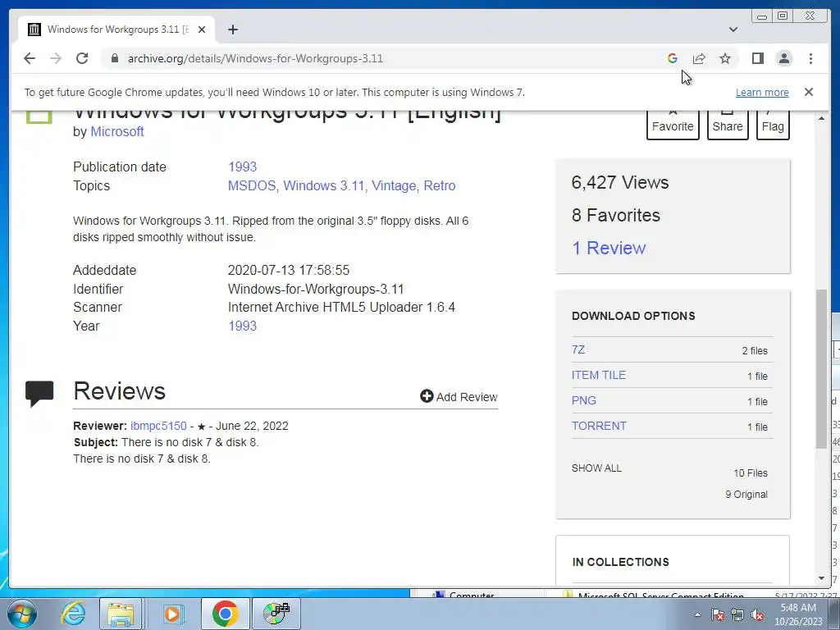840x630 pixels.
Task: Open the disc media app in taskbar
Action: pos(277,614)
